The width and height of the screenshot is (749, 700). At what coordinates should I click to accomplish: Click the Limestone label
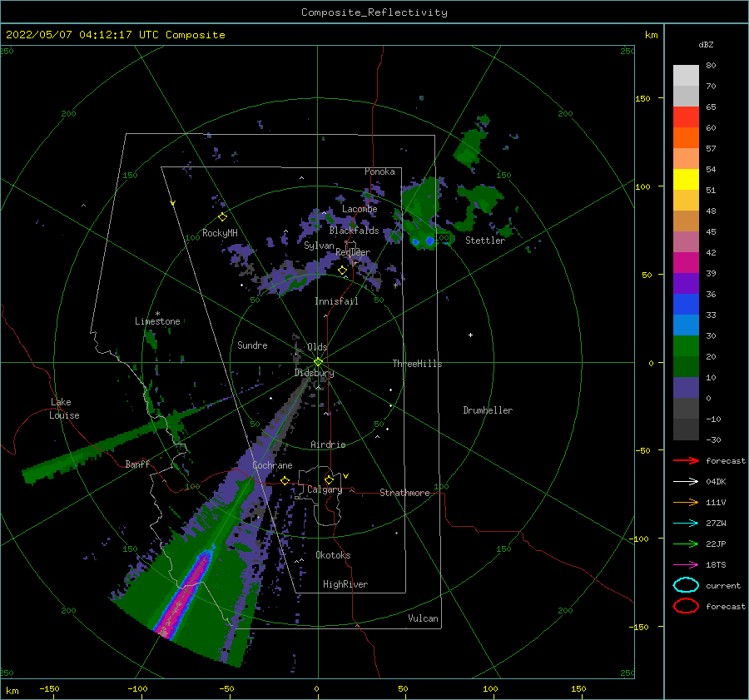157,321
